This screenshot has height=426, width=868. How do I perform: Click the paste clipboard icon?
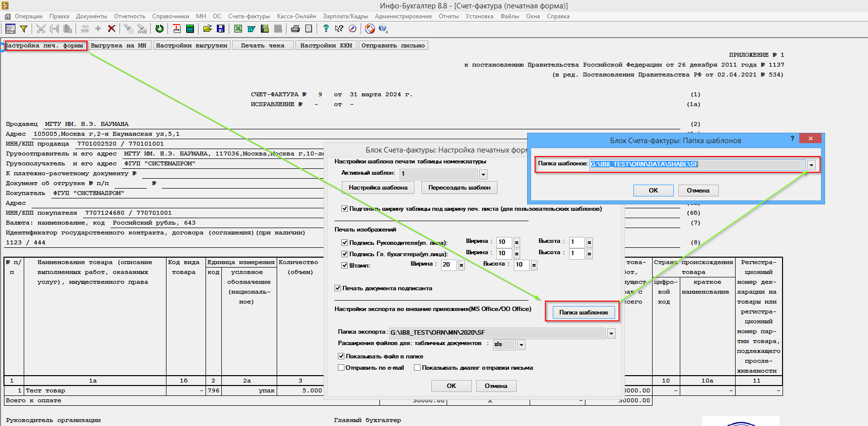tap(68, 29)
